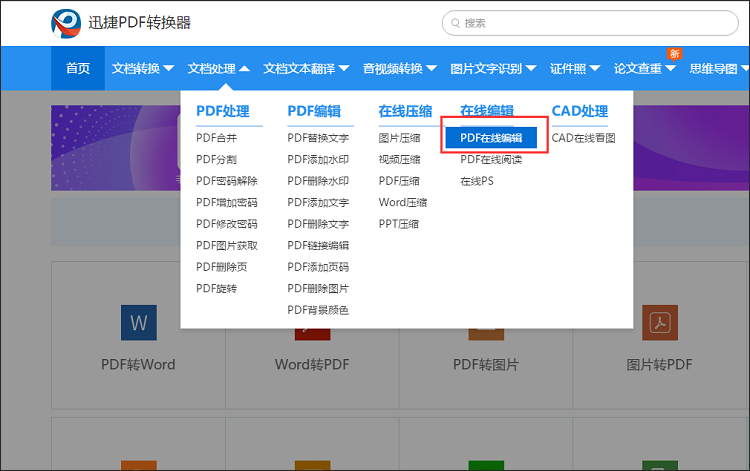750x471 pixels.
Task: Expand the 文档转换 dropdown menu
Action: (x=143, y=69)
